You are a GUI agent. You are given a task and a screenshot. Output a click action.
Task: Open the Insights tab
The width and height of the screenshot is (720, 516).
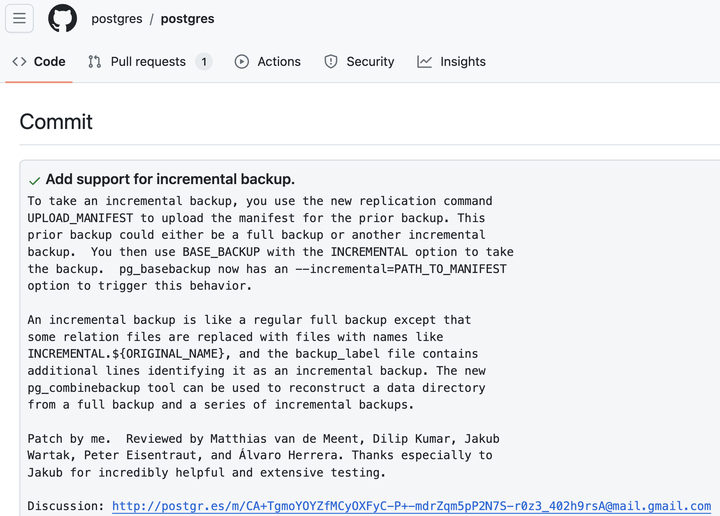[x=451, y=62]
